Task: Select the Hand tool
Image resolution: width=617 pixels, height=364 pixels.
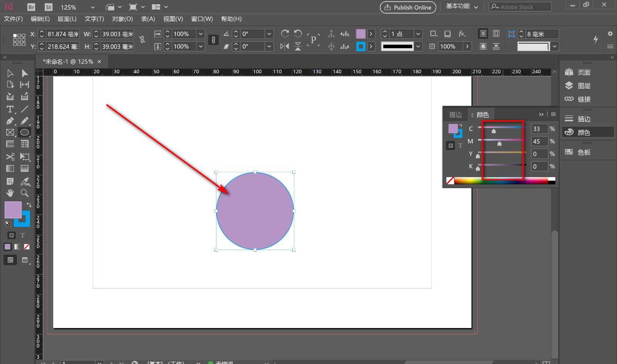Action: [10, 193]
